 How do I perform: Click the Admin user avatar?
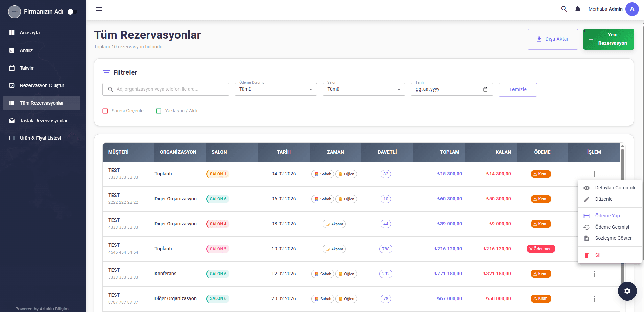click(x=632, y=9)
